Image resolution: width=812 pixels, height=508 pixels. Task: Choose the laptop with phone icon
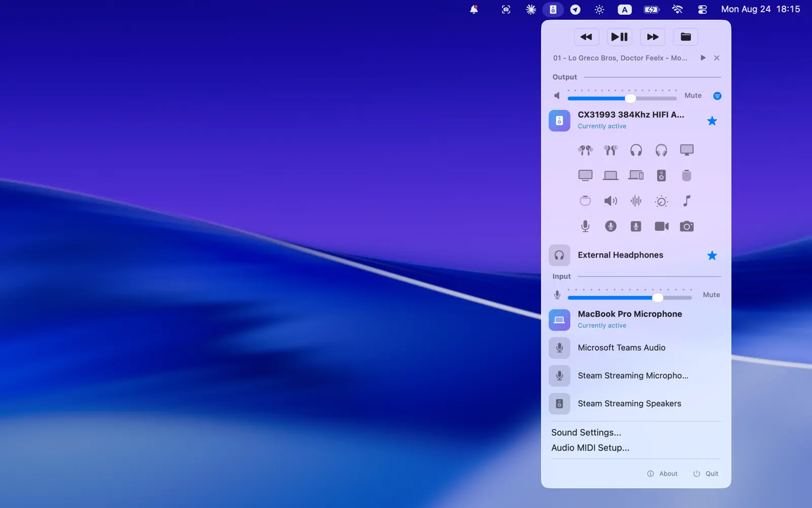[x=636, y=176]
